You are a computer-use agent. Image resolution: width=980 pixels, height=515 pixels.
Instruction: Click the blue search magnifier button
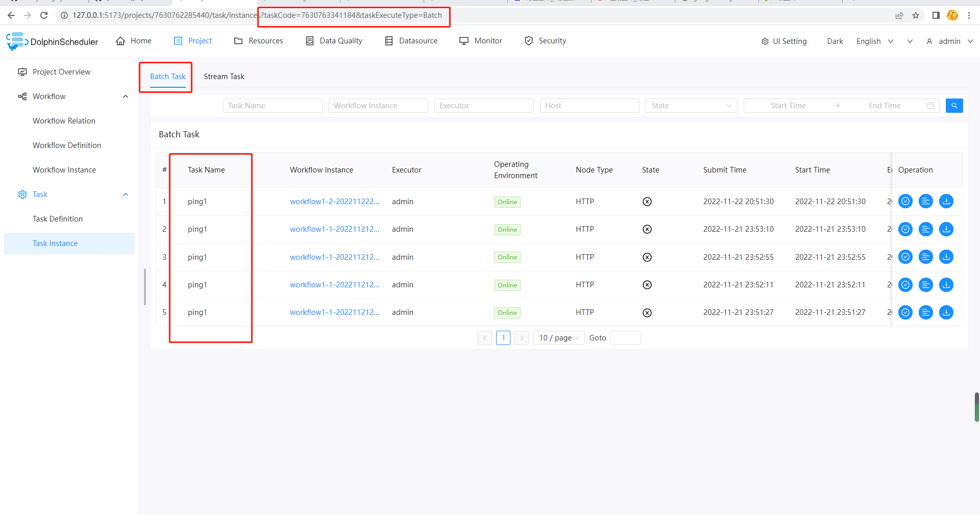(x=954, y=106)
